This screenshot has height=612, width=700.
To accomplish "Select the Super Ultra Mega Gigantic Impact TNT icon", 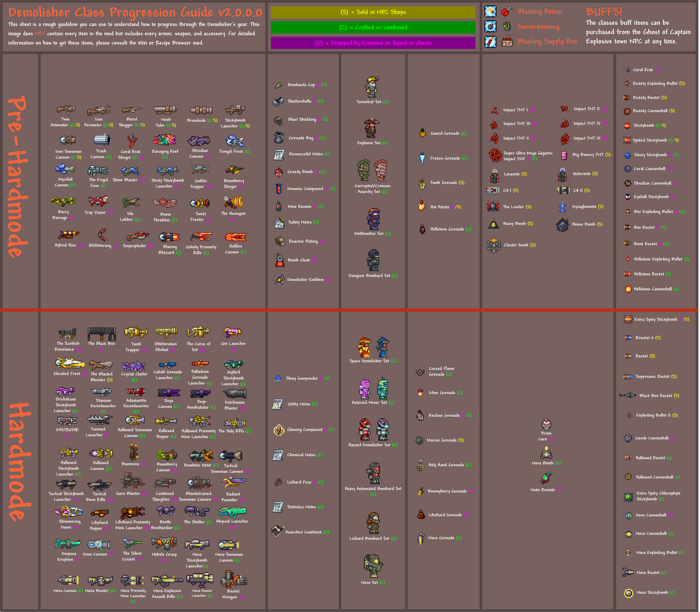I will click(495, 156).
